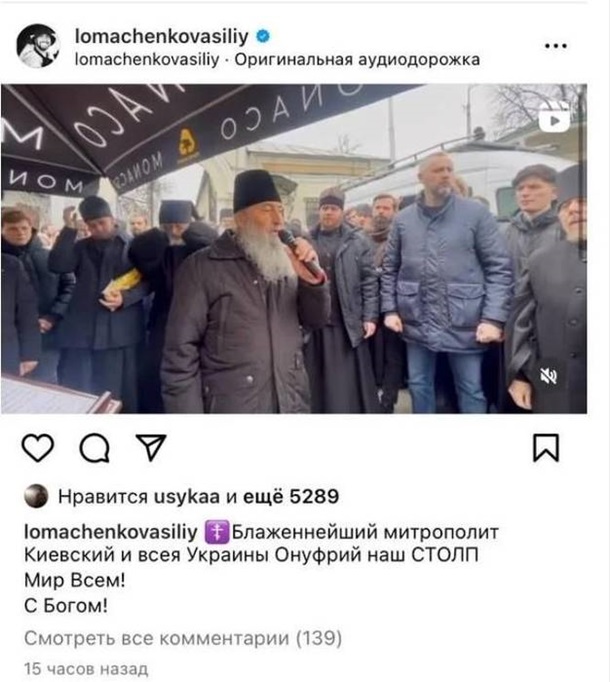610x682 pixels.
Task: Play the video of priest speaking
Action: coord(294,249)
